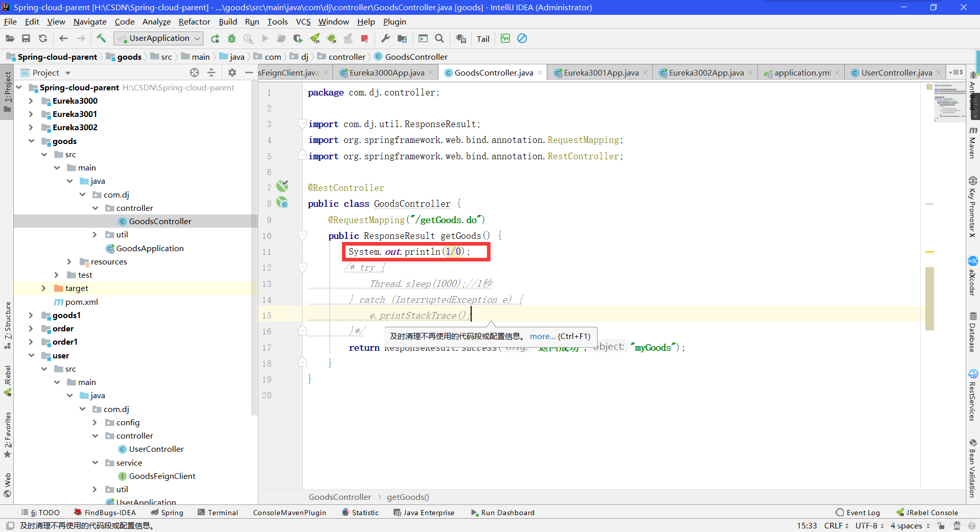Open the Maven side tool window
This screenshot has width=980, height=532.
(x=973, y=143)
